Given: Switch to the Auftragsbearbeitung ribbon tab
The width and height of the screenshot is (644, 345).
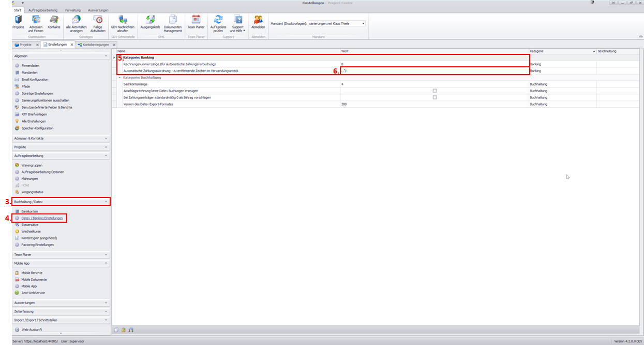Looking at the screenshot, I should tap(43, 10).
